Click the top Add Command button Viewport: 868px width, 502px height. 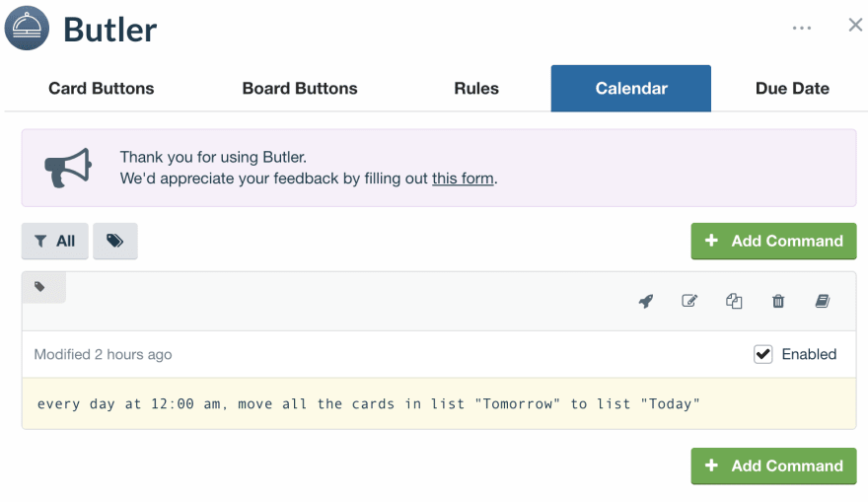(773, 241)
